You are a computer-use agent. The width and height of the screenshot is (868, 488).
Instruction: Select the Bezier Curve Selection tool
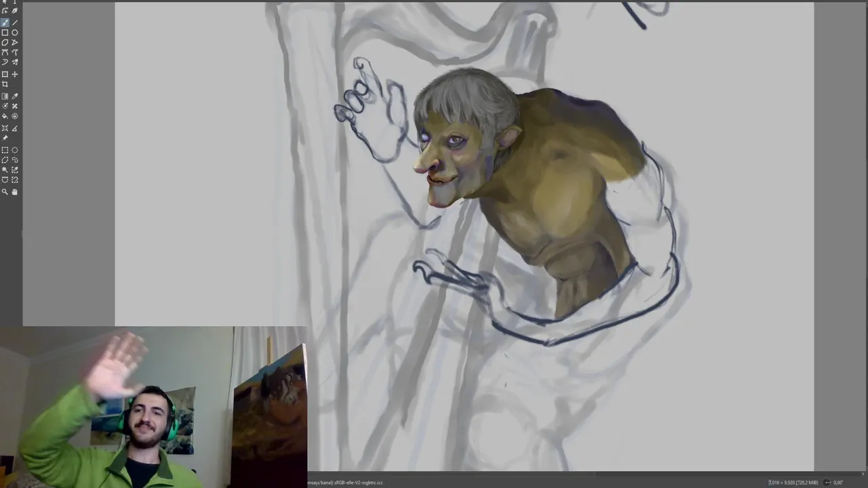(x=5, y=180)
